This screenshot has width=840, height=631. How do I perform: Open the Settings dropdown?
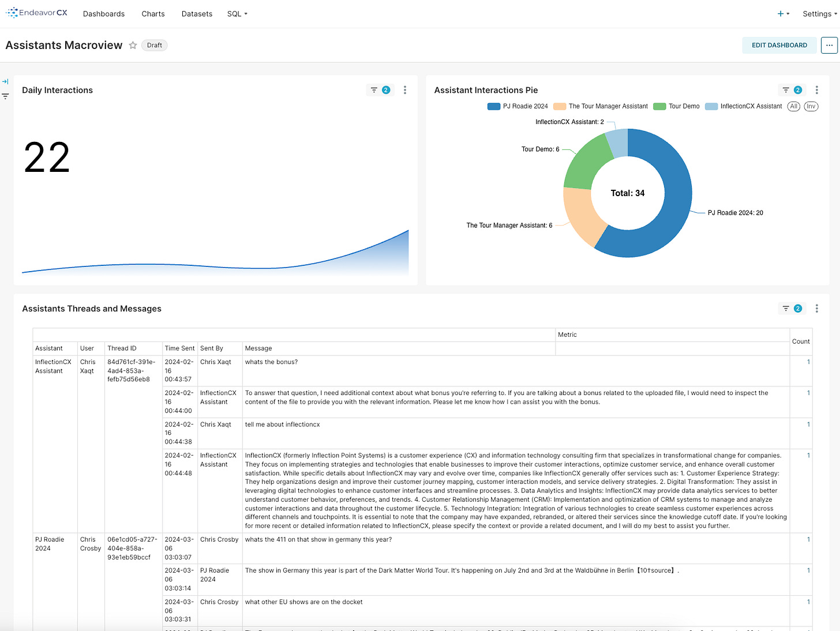click(819, 14)
